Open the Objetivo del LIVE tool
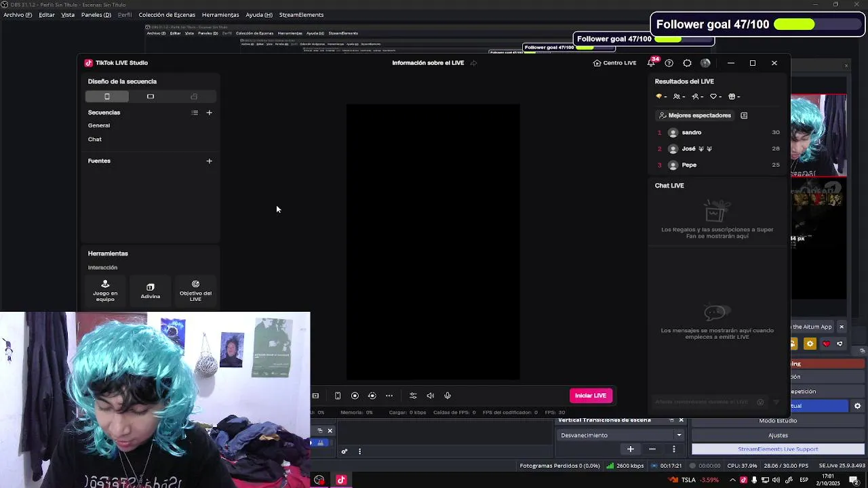The image size is (868, 488). pyautogui.click(x=195, y=291)
